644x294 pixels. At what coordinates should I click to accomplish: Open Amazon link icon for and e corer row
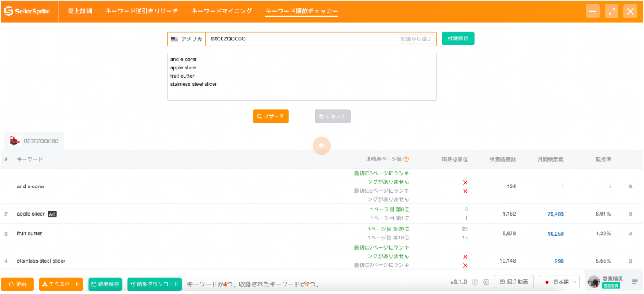(631, 187)
